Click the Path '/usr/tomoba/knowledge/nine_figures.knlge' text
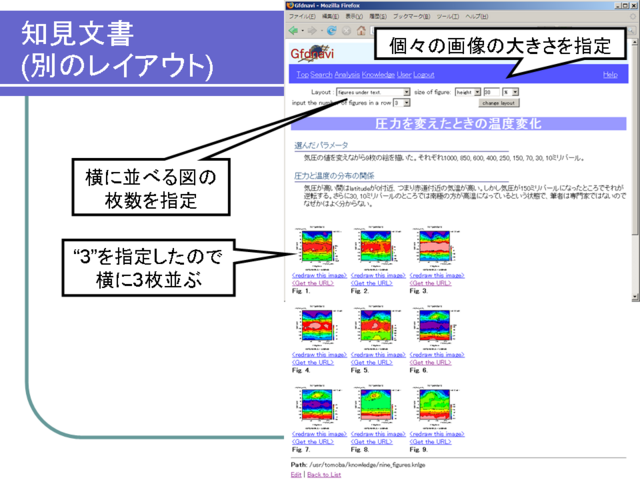Image resolution: width=640 pixels, height=480 pixels. click(x=367, y=464)
